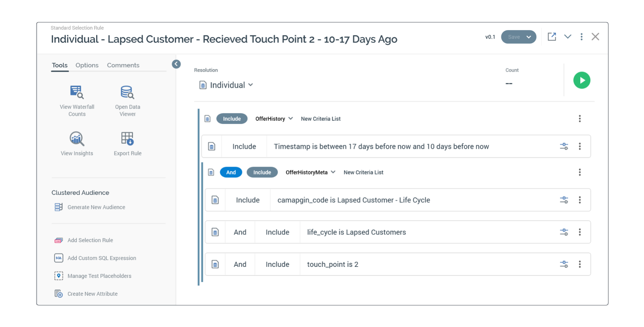644x327 pixels.
Task: Click Add Custom SQL Expression
Action: click(101, 258)
